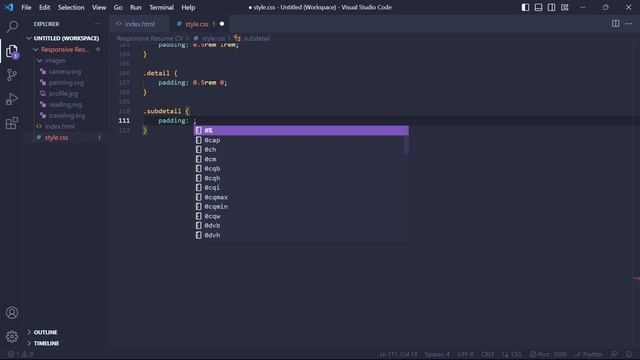Open editor More Actions ellipsis

point(629,24)
